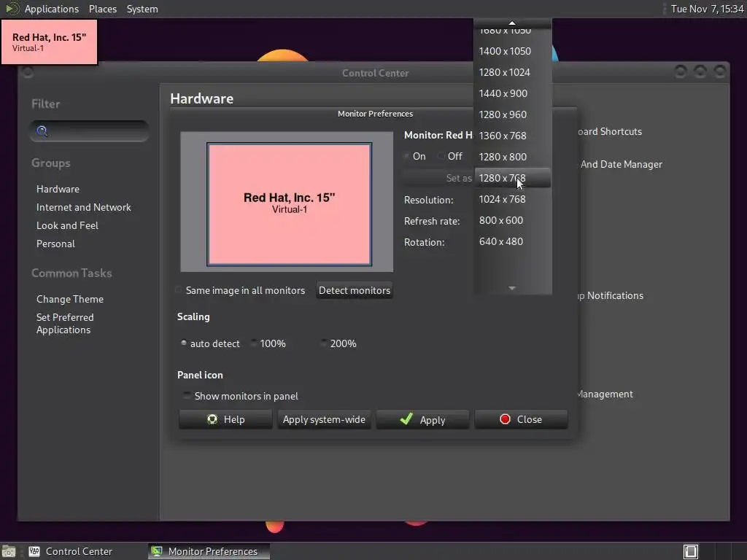
Task: Choose 1280 x 960 from resolution list
Action: coord(513,114)
